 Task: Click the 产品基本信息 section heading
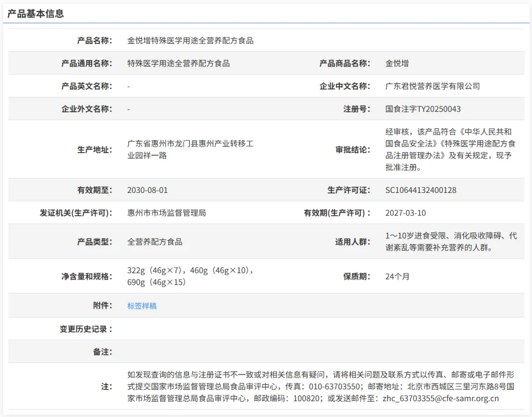(x=35, y=14)
